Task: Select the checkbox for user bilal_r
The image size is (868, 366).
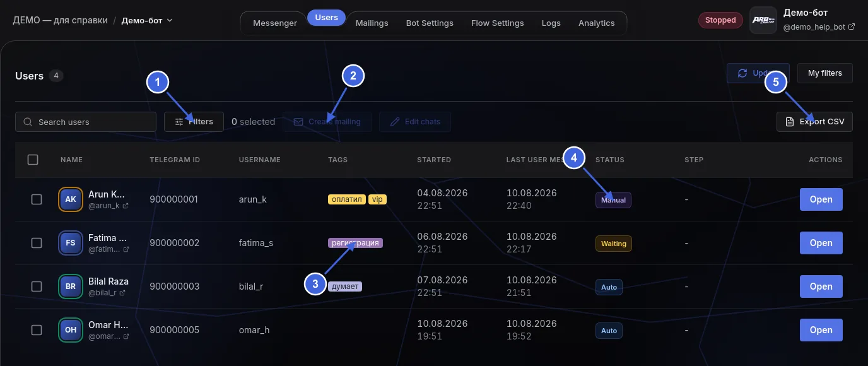Action: 37,286
